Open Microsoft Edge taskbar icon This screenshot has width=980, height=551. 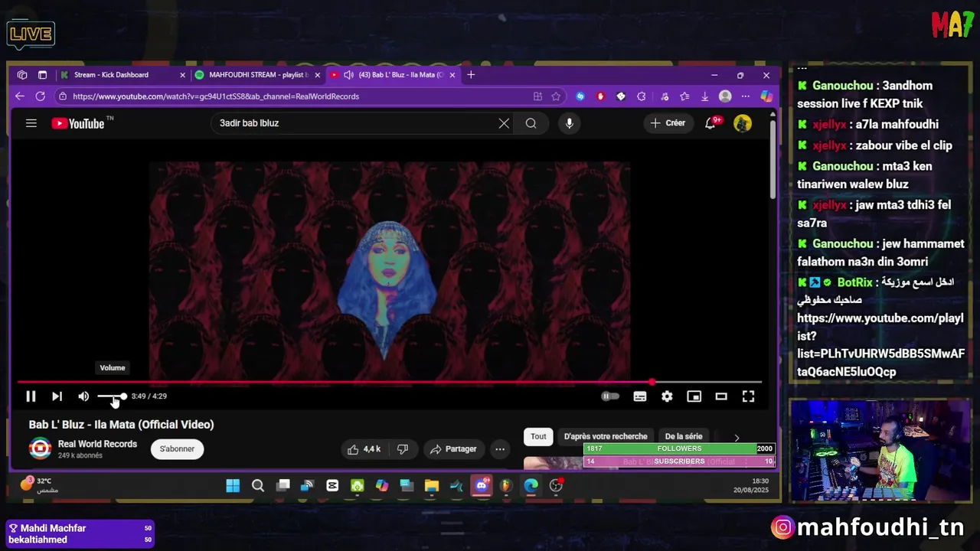tap(531, 485)
